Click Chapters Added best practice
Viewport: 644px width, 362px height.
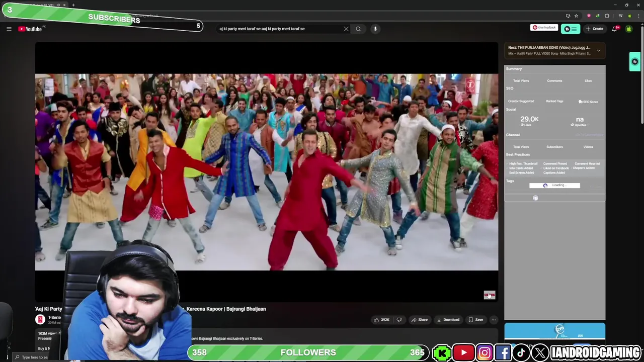[x=584, y=168]
